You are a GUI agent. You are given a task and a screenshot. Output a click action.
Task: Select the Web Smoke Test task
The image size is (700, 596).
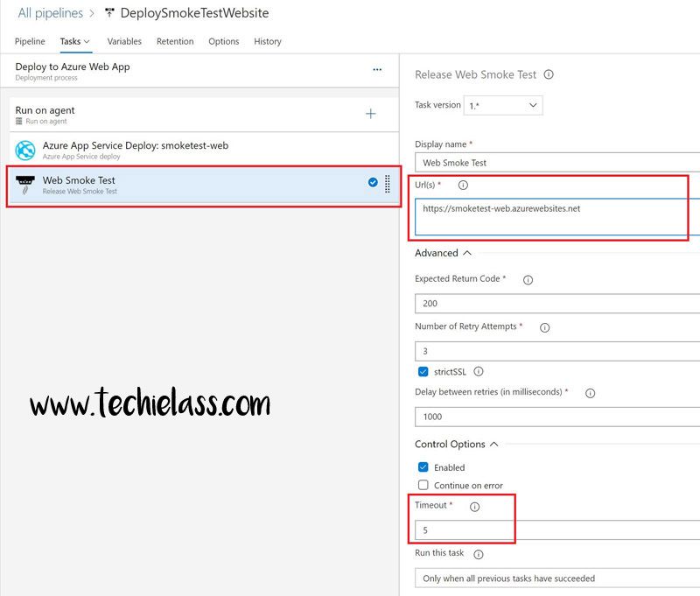[204, 186]
